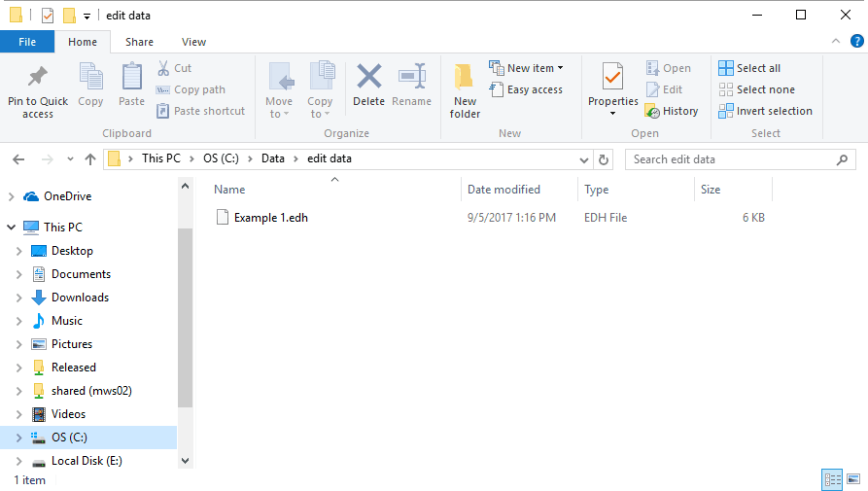868x491 pixels.
Task: Switch to the View tab
Action: [193, 42]
